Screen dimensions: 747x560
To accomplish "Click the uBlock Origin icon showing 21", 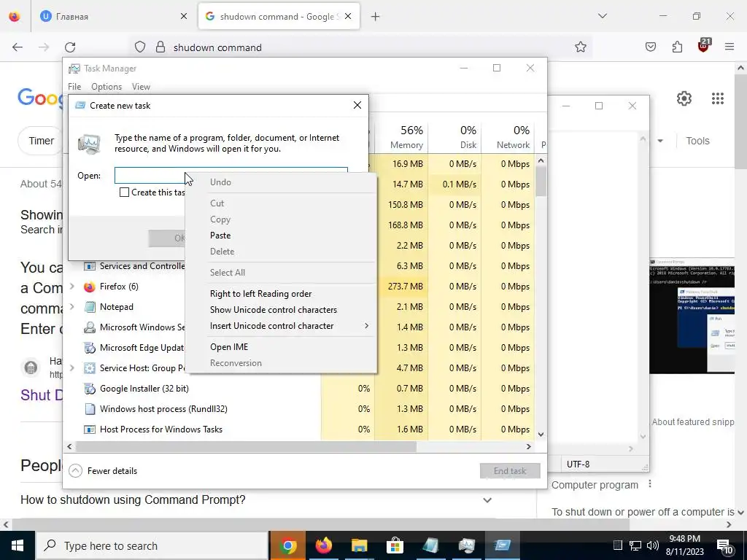I will pos(704,45).
